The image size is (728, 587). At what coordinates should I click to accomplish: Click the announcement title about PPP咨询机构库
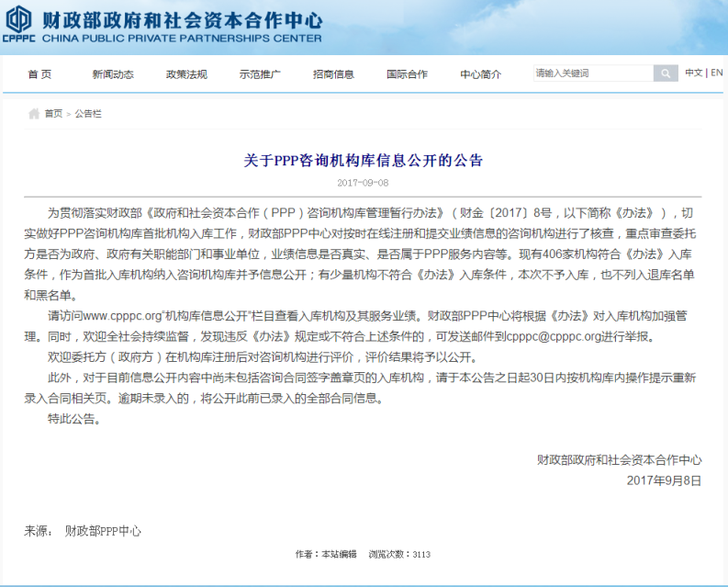364,160
